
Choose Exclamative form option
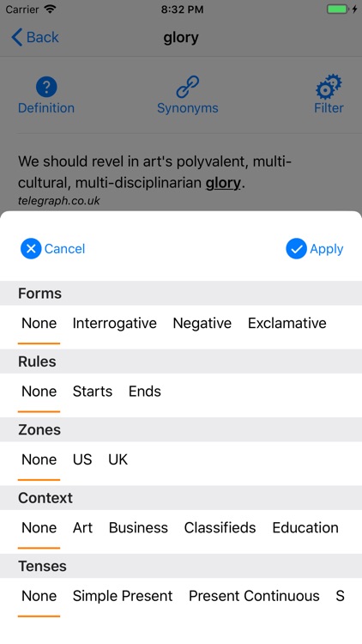click(x=287, y=323)
